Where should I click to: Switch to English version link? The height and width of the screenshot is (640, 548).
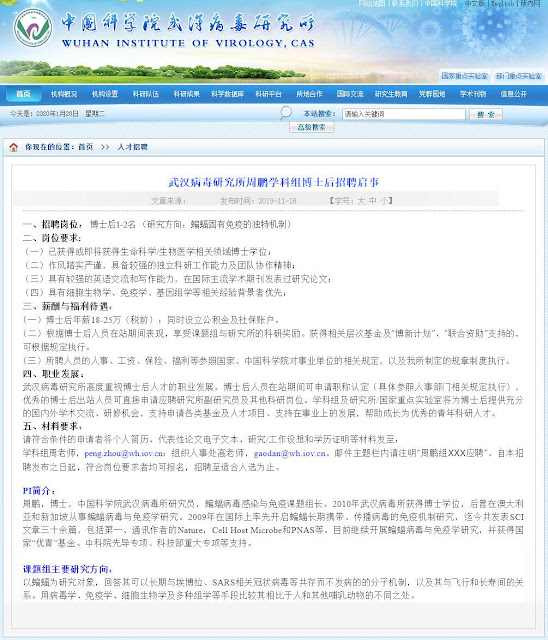click(x=502, y=3)
